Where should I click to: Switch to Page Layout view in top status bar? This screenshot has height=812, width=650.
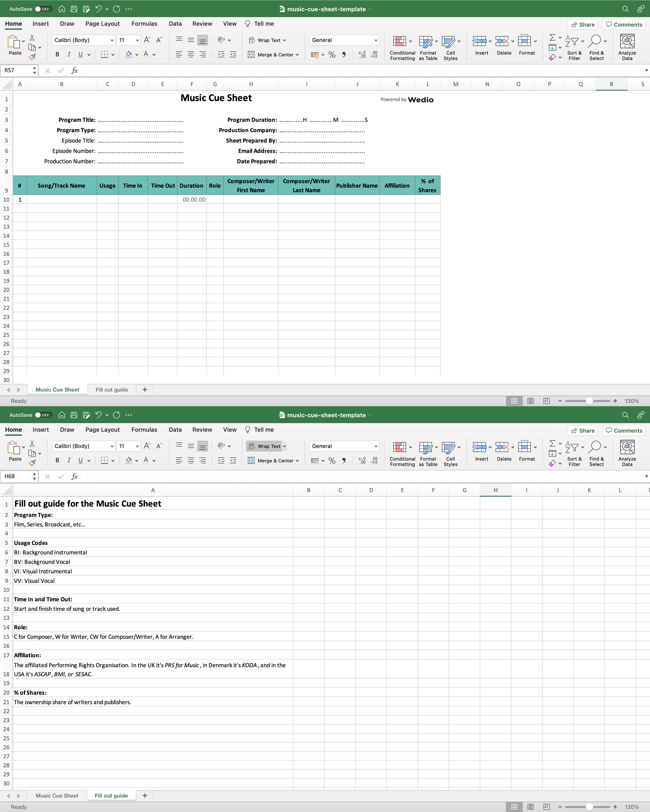coord(531,401)
